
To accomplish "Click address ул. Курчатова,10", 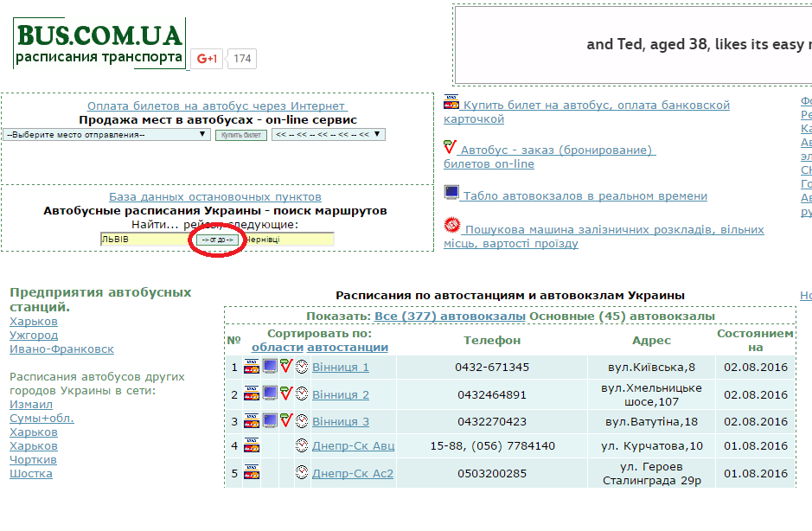I will pos(652,445).
